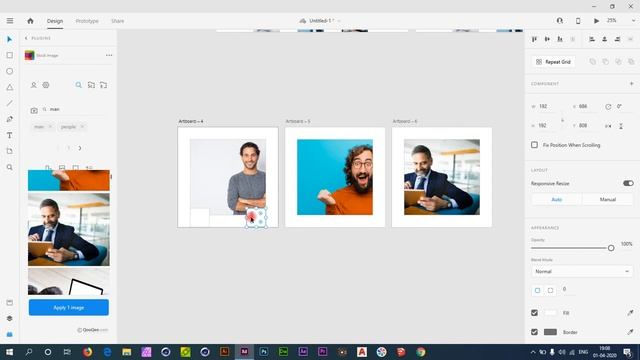640x360 pixels.
Task: Click the Repeat Grid button
Action: (x=553, y=62)
